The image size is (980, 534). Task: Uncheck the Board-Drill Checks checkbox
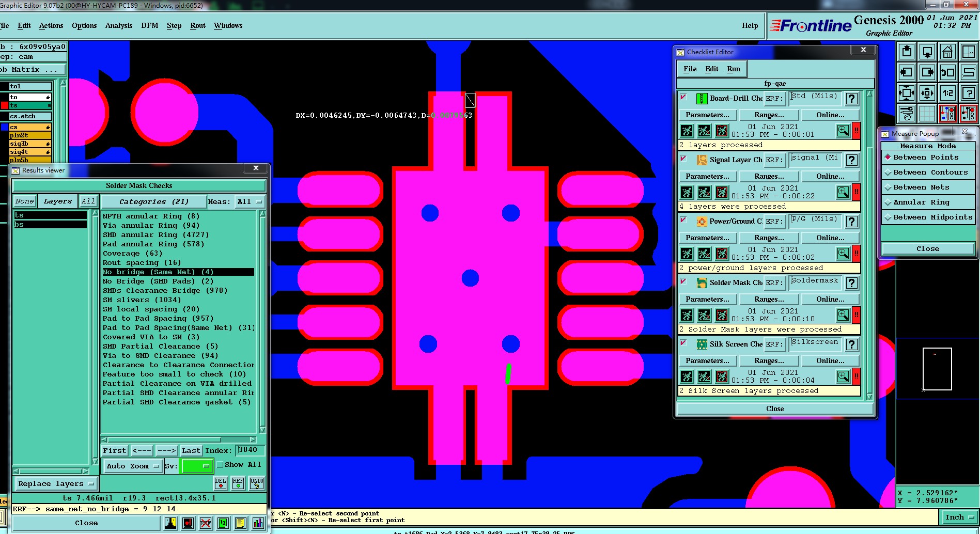coord(683,98)
